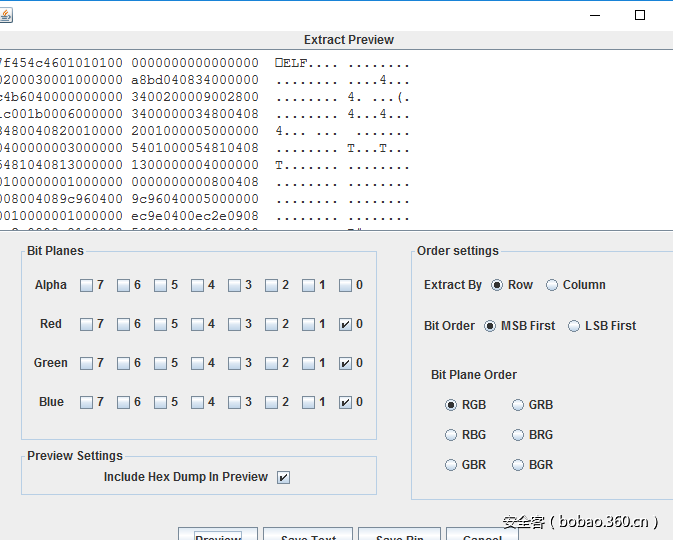Select MSB First bit order

coord(490,326)
